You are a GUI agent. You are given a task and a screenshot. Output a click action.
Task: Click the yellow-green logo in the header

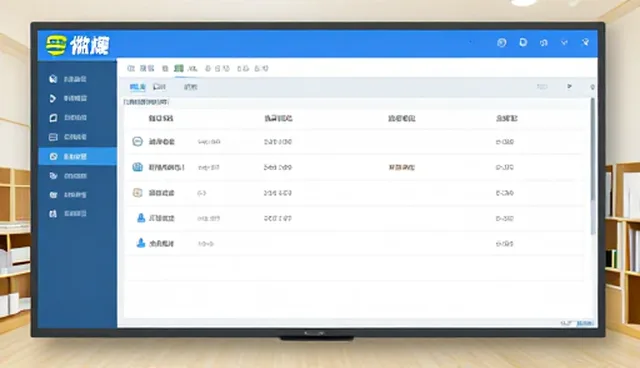(56, 45)
